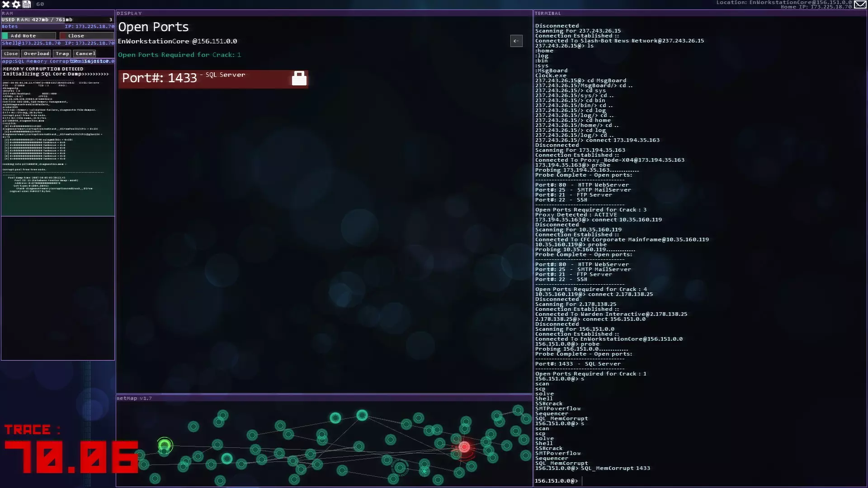Click the USED RAM usage bar

click(x=57, y=20)
